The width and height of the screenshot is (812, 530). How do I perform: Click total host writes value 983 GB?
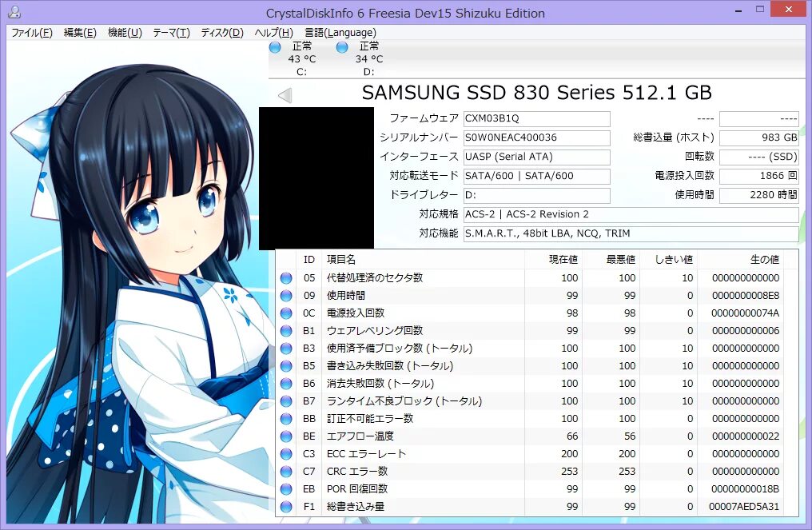click(x=758, y=137)
